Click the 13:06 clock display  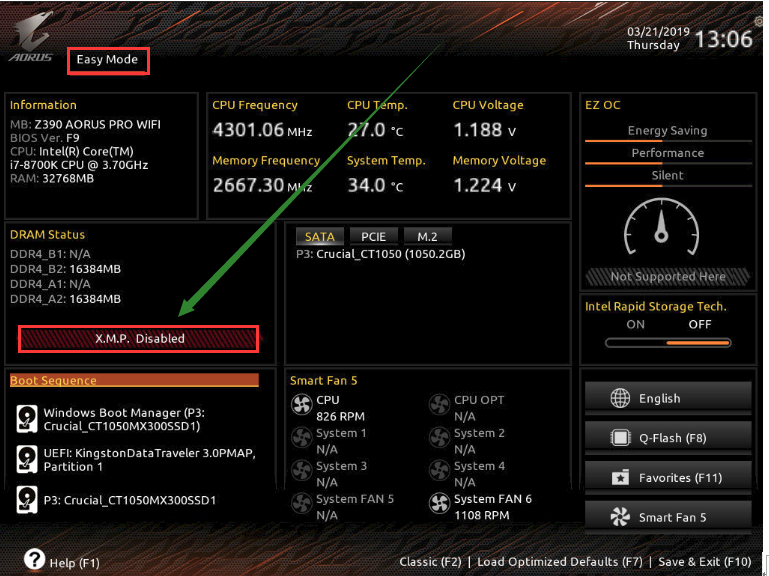[x=723, y=39]
